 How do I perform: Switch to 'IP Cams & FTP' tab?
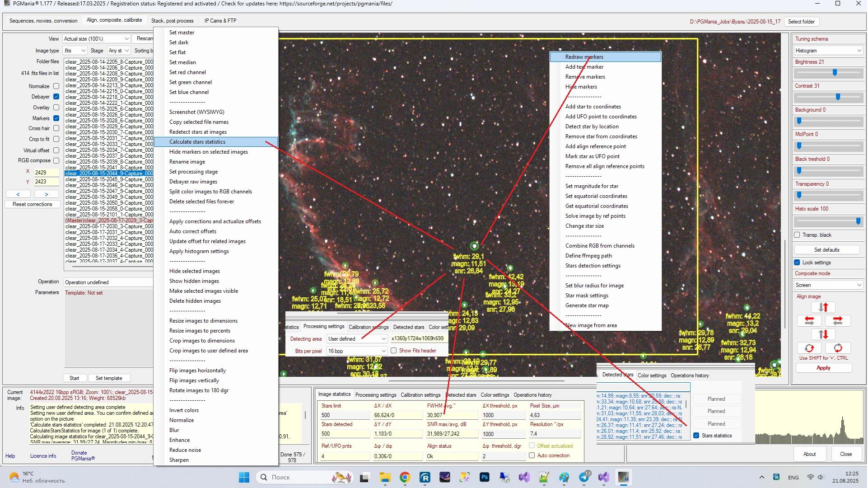click(x=220, y=21)
